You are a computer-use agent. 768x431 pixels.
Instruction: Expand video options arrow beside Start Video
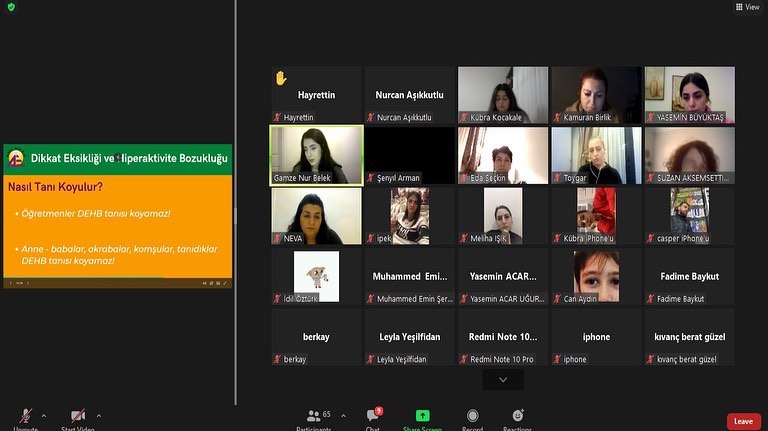pyautogui.click(x=98, y=416)
